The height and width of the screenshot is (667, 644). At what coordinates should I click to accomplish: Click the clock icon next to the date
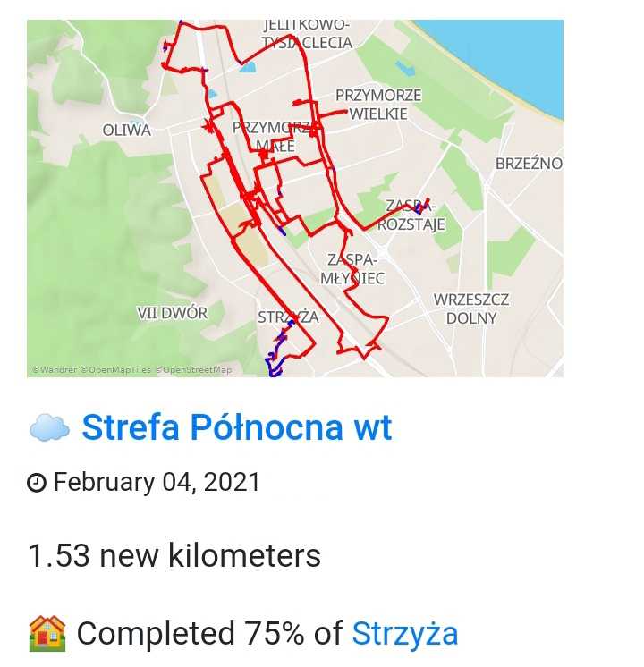click(x=36, y=483)
